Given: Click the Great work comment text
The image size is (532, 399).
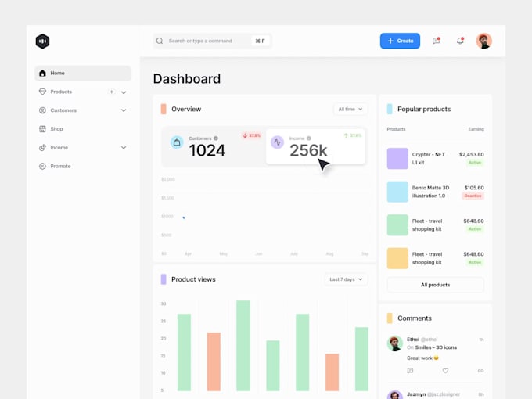Looking at the screenshot, I should 422,358.
